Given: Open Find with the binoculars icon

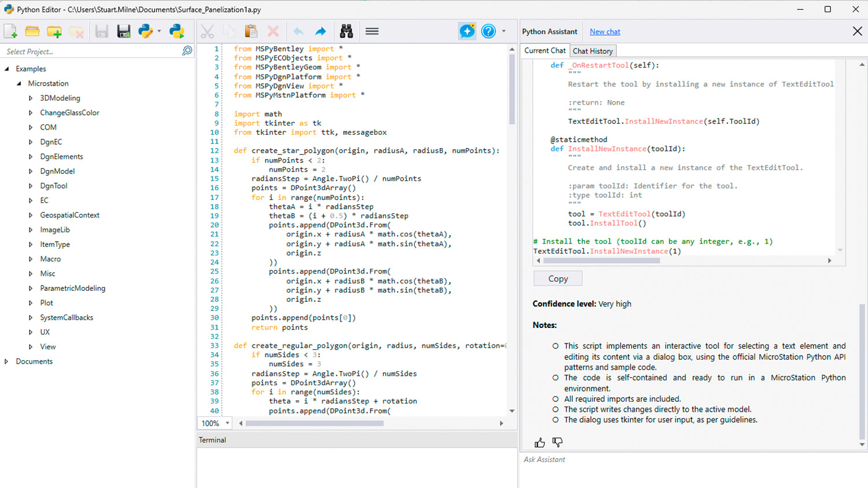Looking at the screenshot, I should [x=346, y=31].
